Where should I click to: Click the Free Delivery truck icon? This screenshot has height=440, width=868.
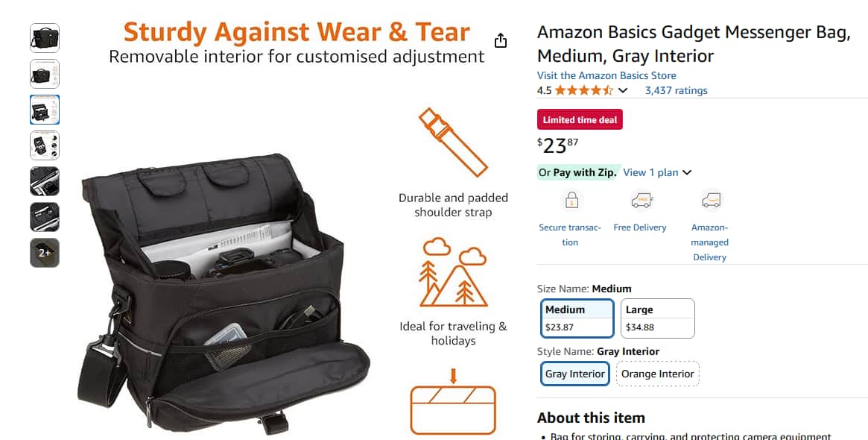click(x=642, y=201)
